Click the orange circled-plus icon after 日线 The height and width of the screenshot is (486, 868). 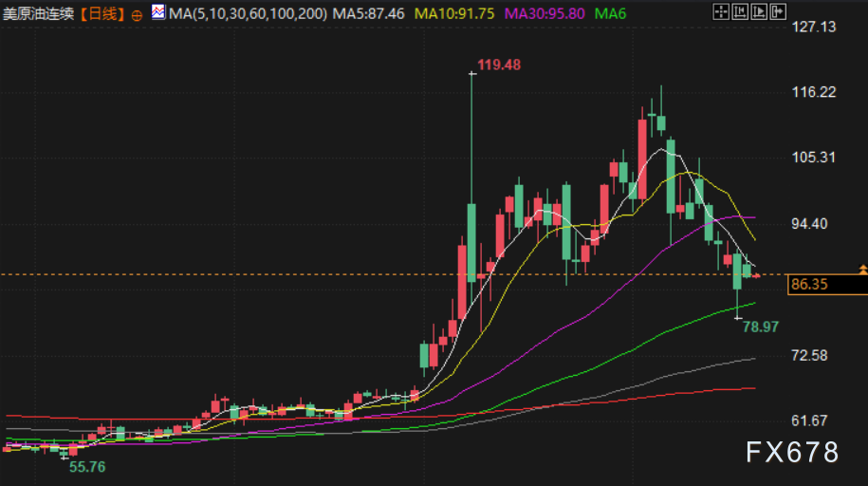coord(138,14)
